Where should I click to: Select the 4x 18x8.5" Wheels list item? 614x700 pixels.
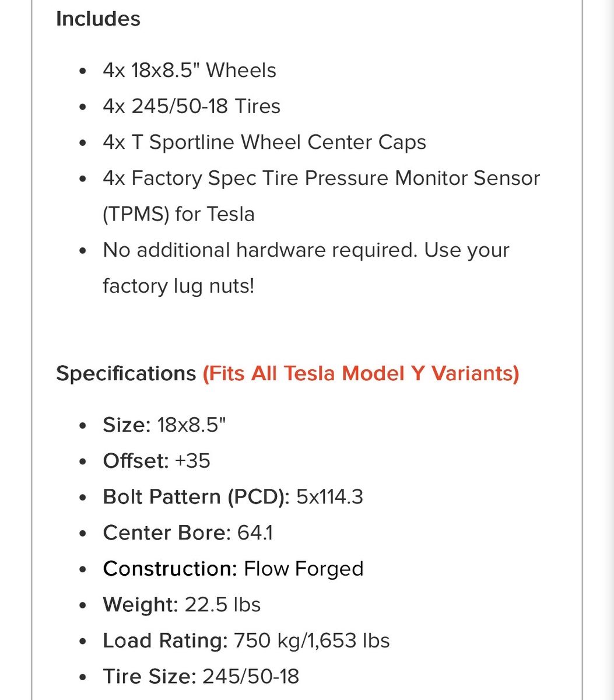(189, 71)
